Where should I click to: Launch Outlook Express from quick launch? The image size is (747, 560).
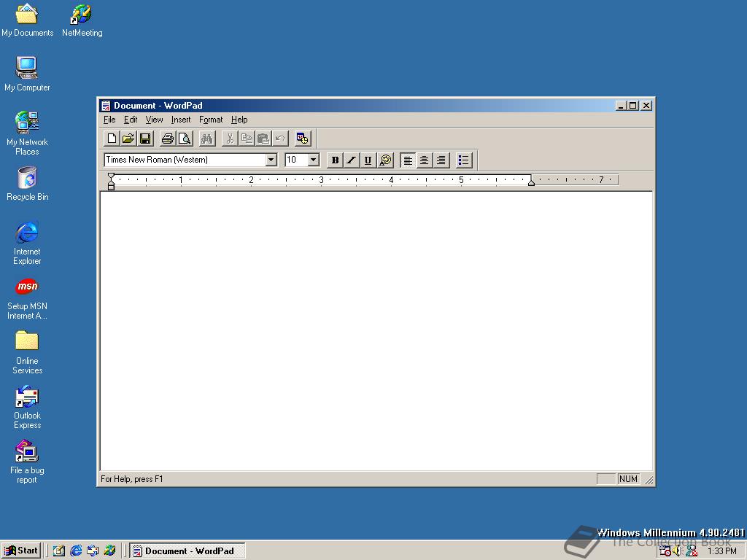(93, 551)
